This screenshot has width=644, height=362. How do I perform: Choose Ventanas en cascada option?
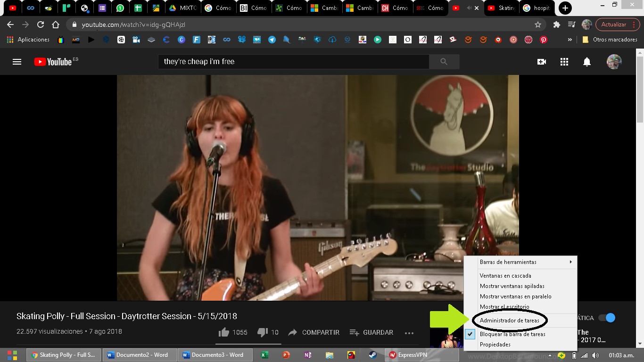point(505,276)
